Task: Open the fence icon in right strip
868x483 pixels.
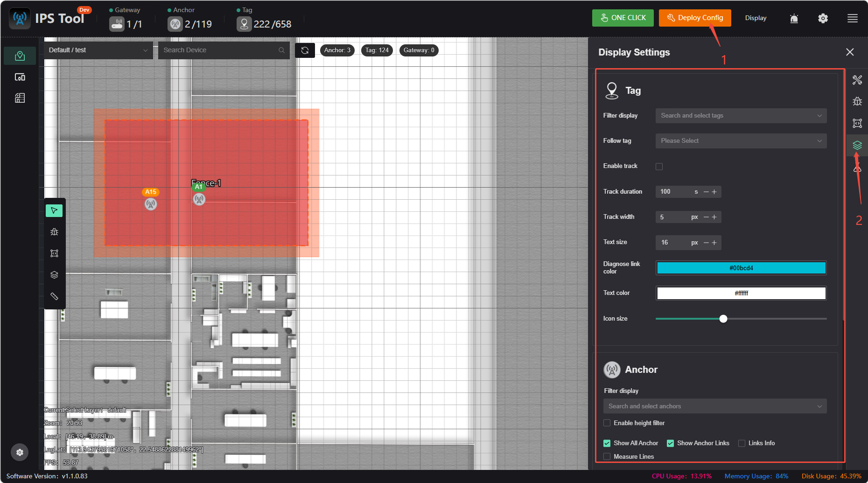Action: coord(857,123)
